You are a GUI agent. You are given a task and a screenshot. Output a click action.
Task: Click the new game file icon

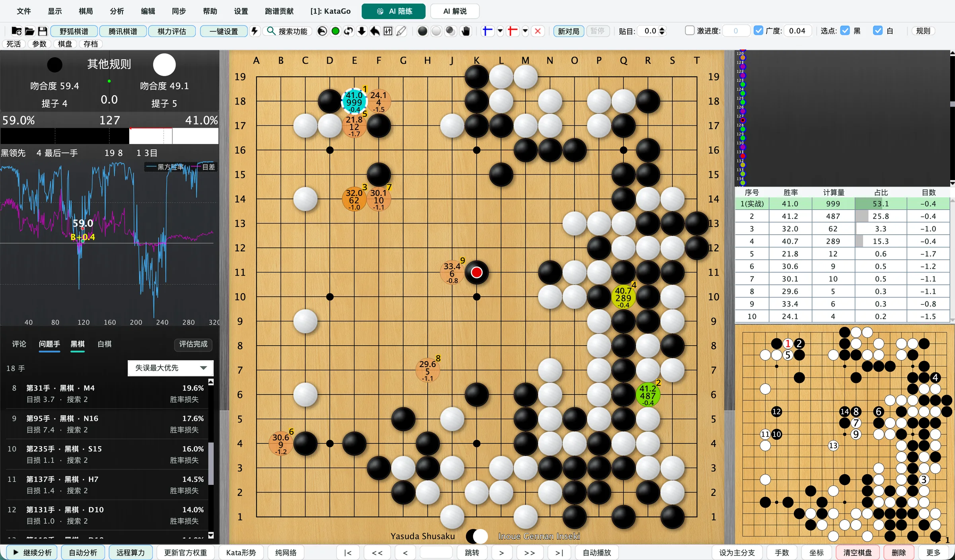pyautogui.click(x=17, y=31)
